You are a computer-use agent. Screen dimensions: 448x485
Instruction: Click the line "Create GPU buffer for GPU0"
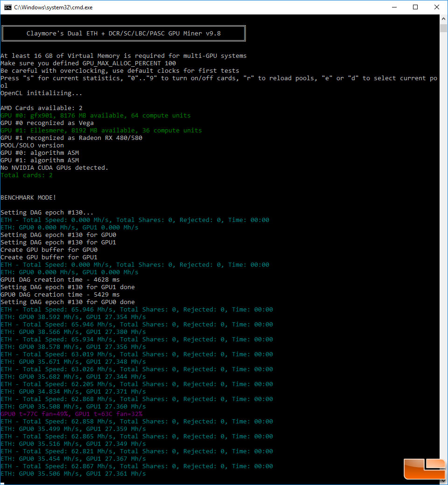click(x=49, y=249)
